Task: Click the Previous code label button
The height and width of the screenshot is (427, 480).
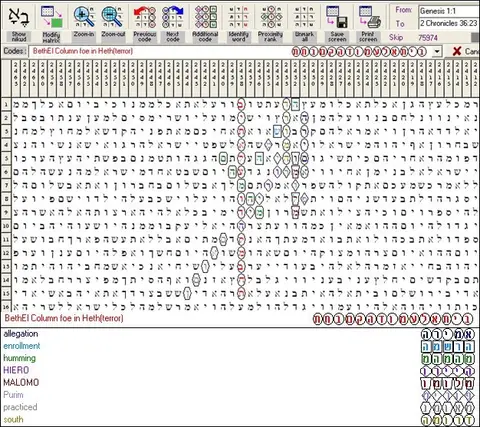Action: click(x=145, y=37)
